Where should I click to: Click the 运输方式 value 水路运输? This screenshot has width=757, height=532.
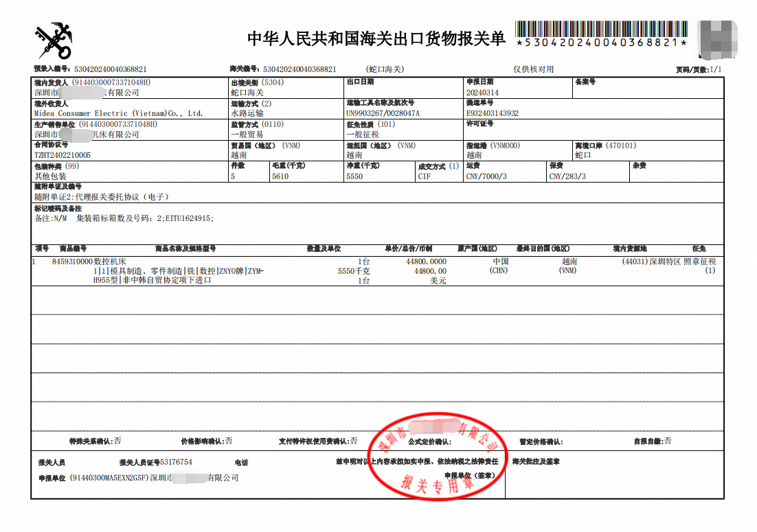(247, 113)
